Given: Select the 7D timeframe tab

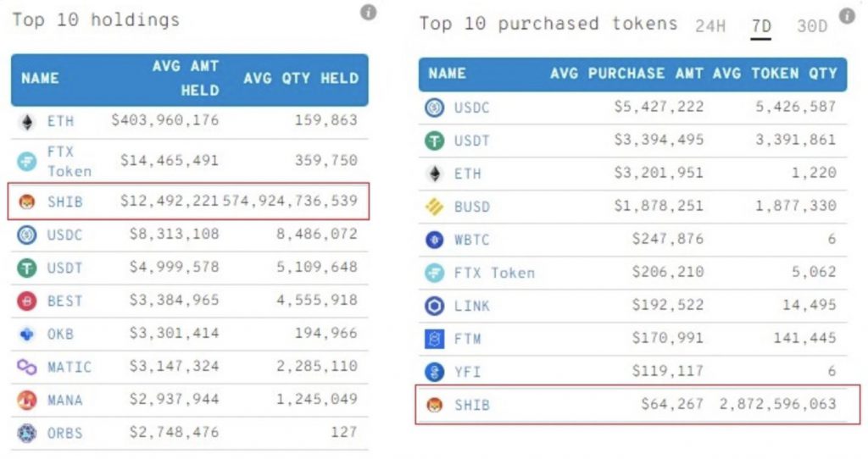Looking at the screenshot, I should (761, 26).
